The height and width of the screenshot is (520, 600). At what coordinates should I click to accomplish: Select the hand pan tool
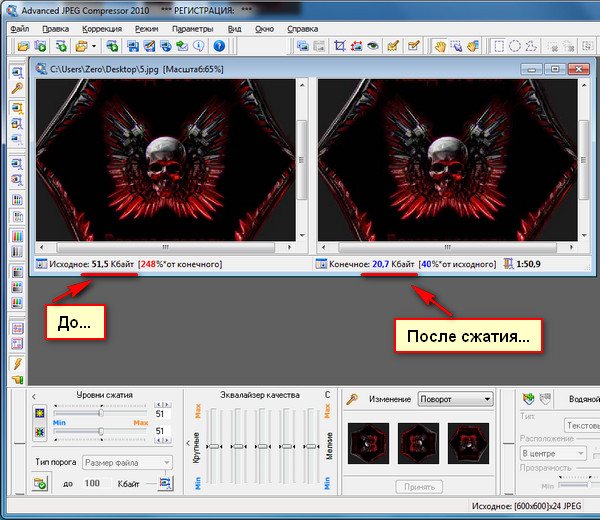[x=439, y=46]
